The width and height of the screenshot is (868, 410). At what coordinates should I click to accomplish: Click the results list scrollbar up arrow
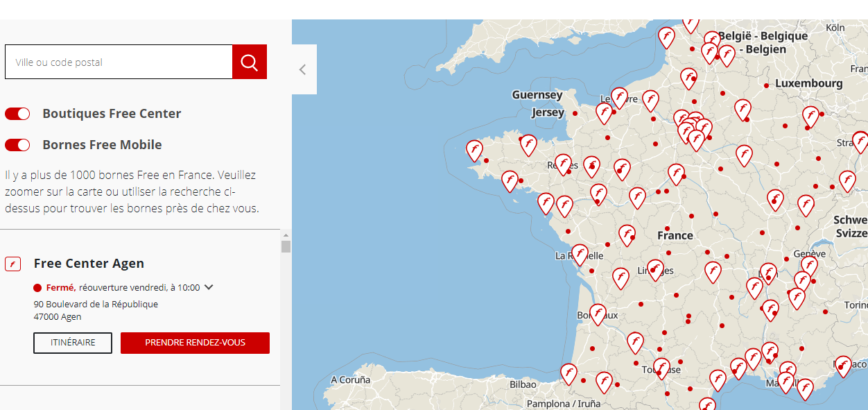pyautogui.click(x=286, y=235)
